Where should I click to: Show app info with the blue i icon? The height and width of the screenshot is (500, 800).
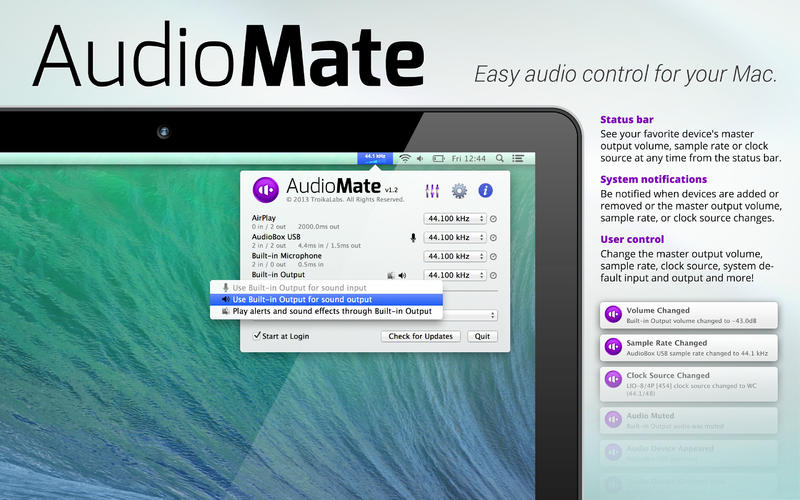tap(485, 191)
